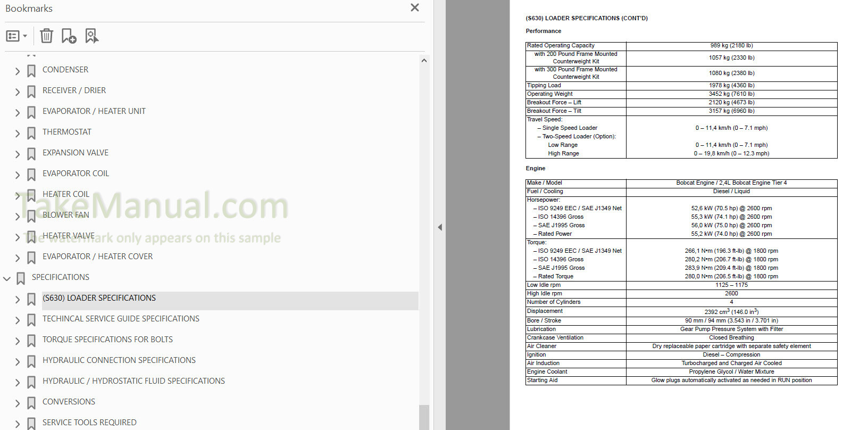Click the add new bookmark icon
The height and width of the screenshot is (430, 868).
click(x=69, y=36)
